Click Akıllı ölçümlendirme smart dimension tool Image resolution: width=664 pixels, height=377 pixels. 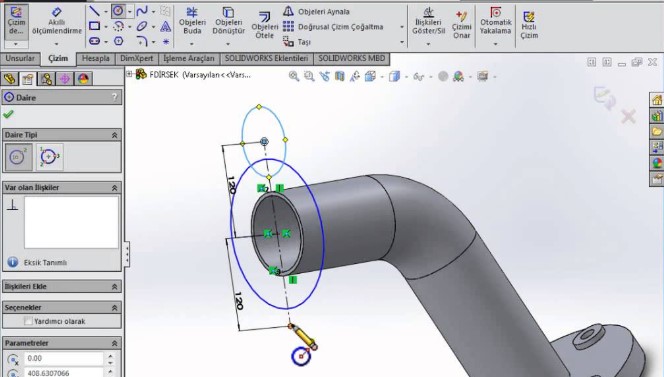coord(57,22)
